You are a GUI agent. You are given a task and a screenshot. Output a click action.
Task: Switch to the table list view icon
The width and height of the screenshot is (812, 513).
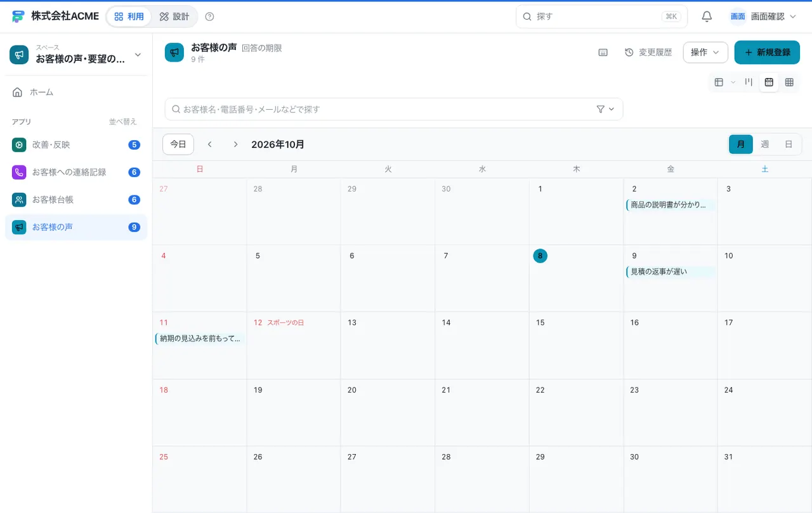click(719, 82)
